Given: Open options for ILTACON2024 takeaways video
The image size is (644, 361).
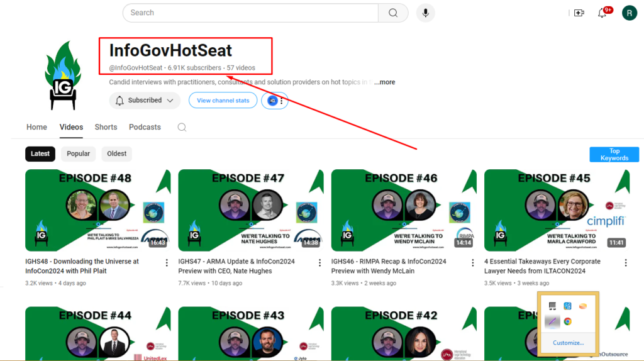Looking at the screenshot, I should pyautogui.click(x=626, y=263).
